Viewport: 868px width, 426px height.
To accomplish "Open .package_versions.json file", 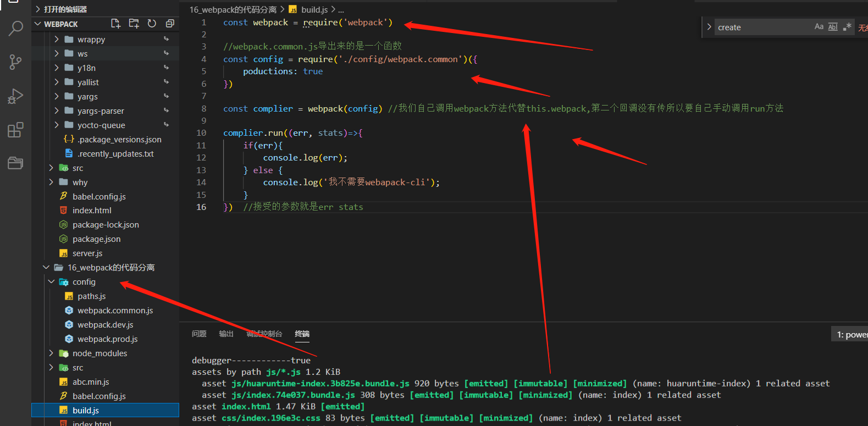I will tap(119, 139).
